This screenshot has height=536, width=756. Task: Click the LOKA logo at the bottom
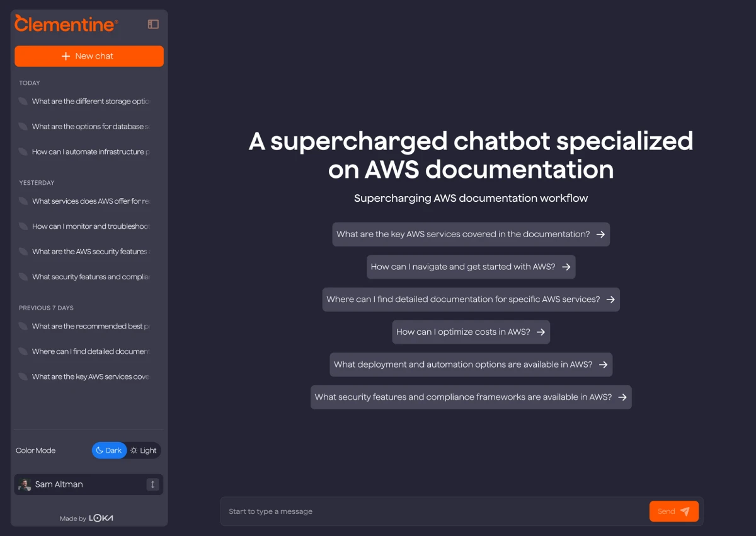101,518
